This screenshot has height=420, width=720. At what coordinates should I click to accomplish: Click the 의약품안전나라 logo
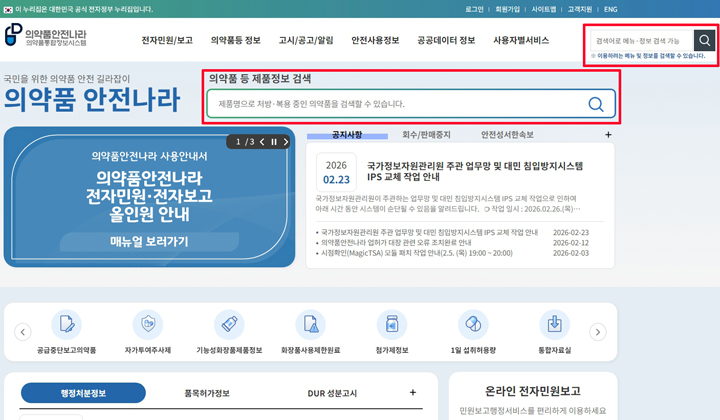(45, 35)
